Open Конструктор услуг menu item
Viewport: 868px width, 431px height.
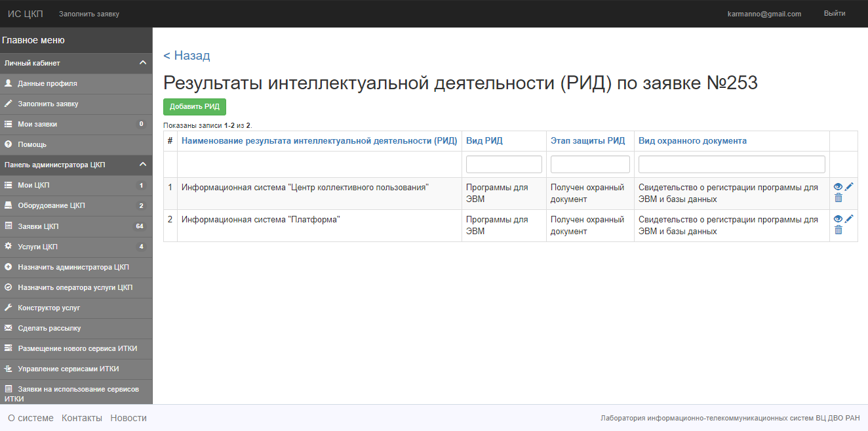[76, 308]
